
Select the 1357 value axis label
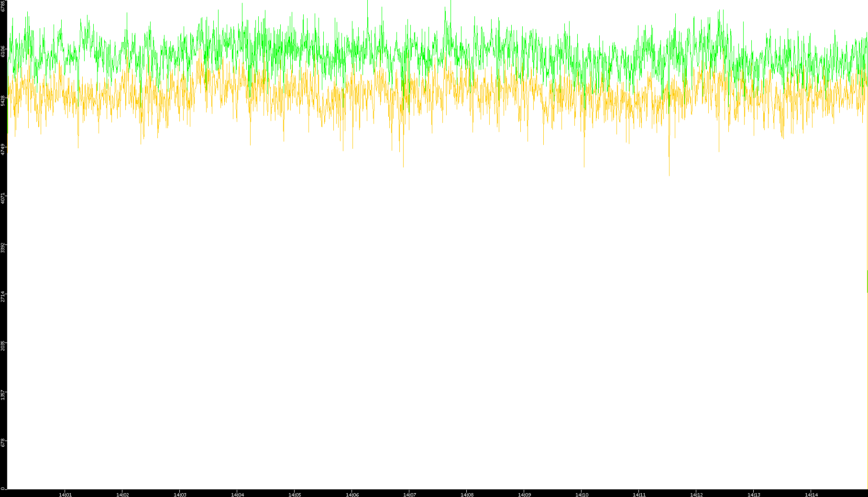point(3,394)
